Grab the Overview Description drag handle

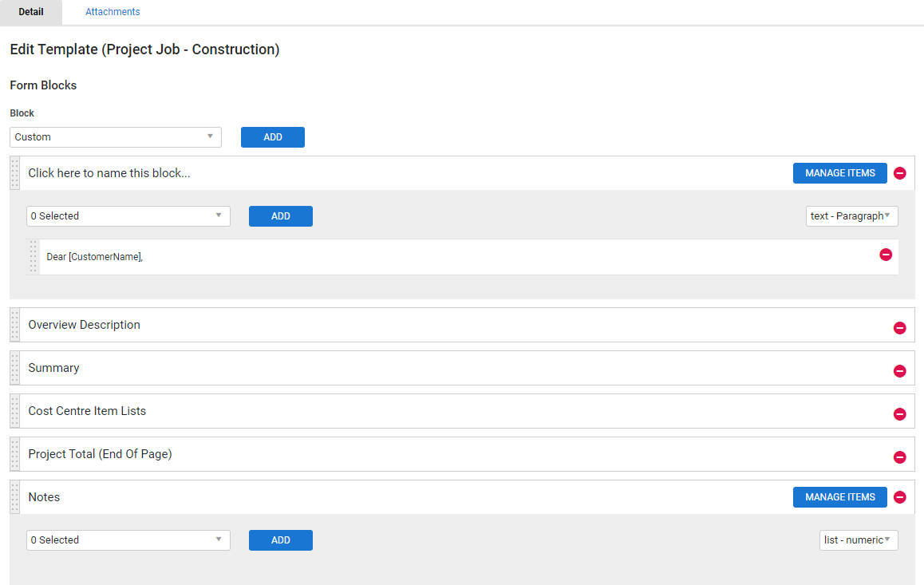[x=14, y=325]
